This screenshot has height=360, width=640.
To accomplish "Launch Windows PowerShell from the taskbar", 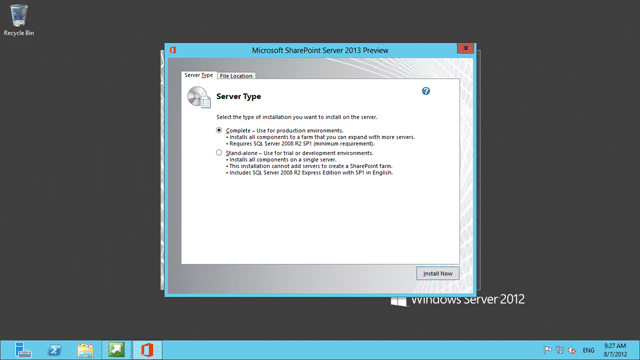I will (x=54, y=350).
